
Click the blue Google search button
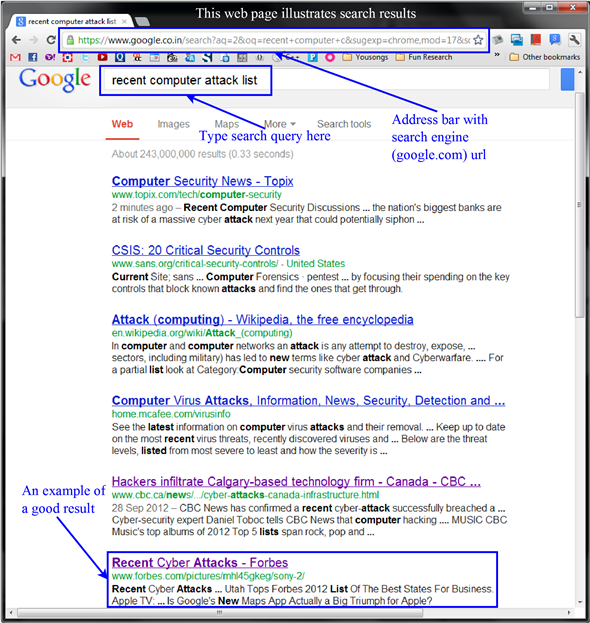coord(567,79)
